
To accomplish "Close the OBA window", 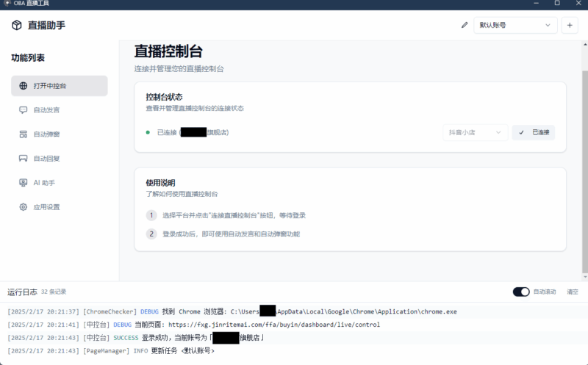I will coord(578,3).
